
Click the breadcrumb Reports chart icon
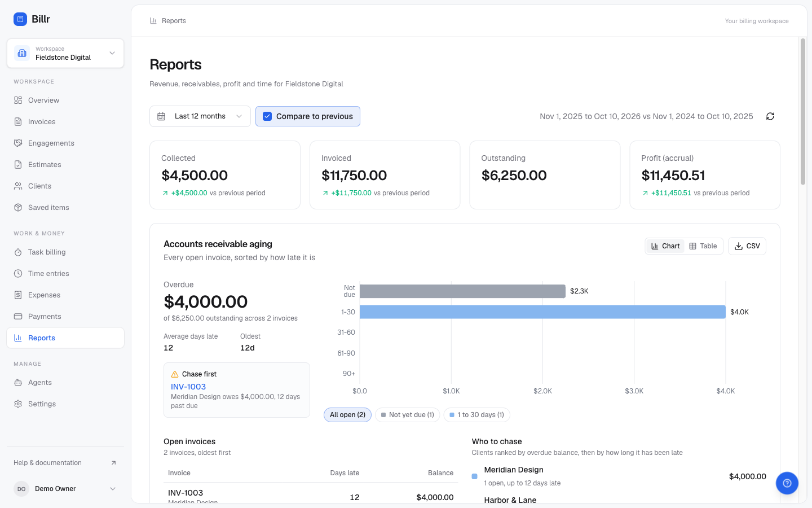click(x=153, y=21)
